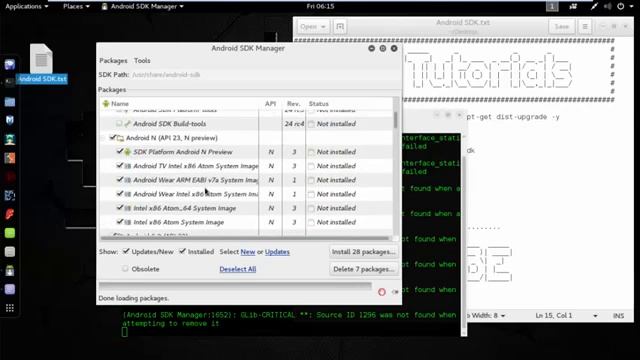Click the users icon in the top bar
This screenshot has height=360, width=640.
(x=573, y=6)
